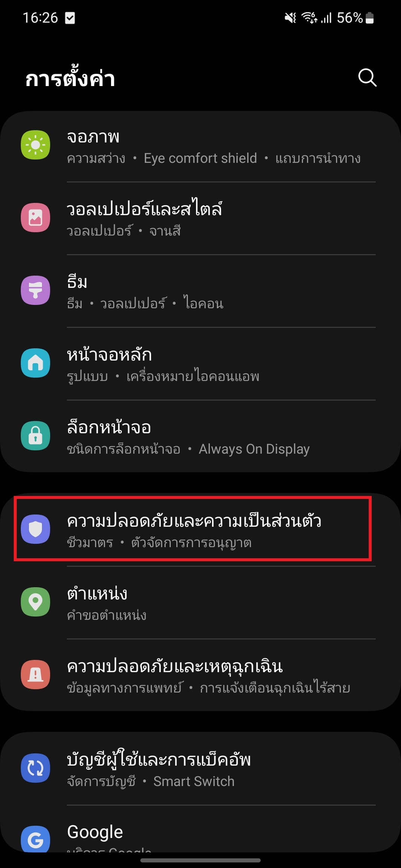Tap the Google G icon

point(35,839)
